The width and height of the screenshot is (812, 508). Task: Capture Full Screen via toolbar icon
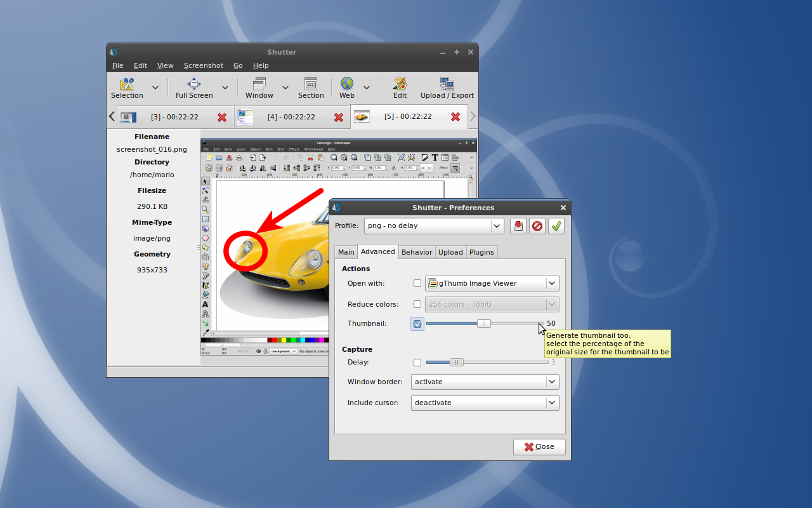point(194,84)
